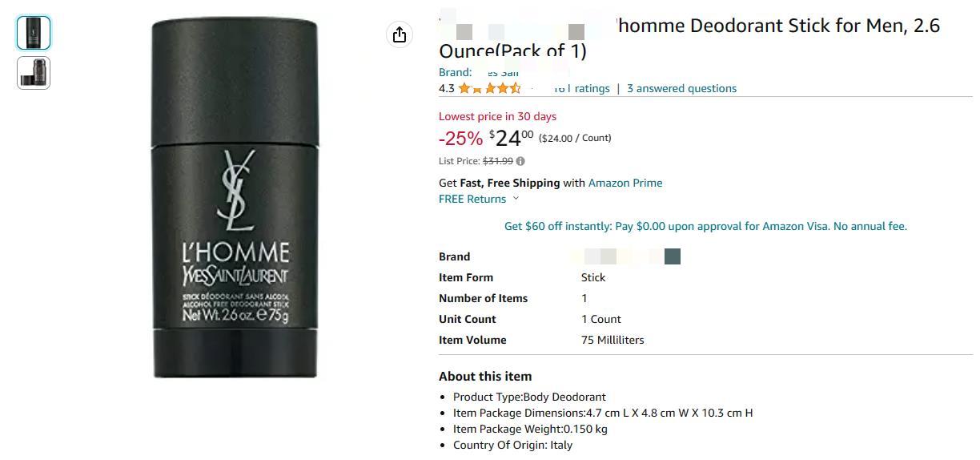Click the Item Volume 75 Milliliters value
The image size is (980, 460).
pos(612,340)
